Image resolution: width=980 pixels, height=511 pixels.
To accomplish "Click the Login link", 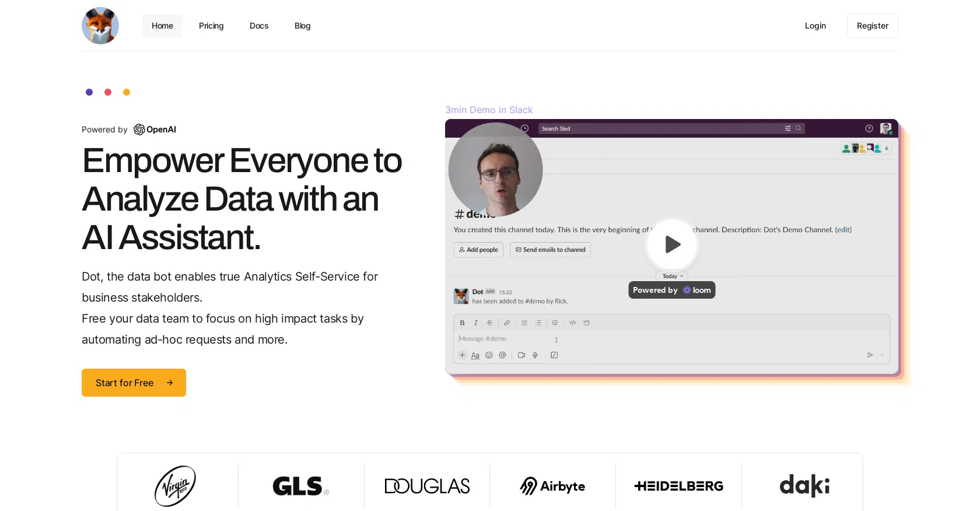I will pyautogui.click(x=815, y=26).
